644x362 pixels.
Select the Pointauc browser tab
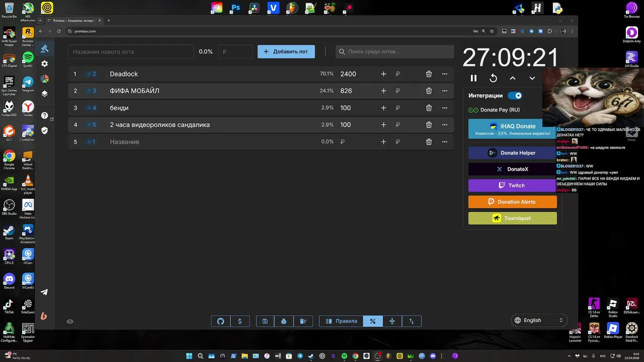pos(74,21)
